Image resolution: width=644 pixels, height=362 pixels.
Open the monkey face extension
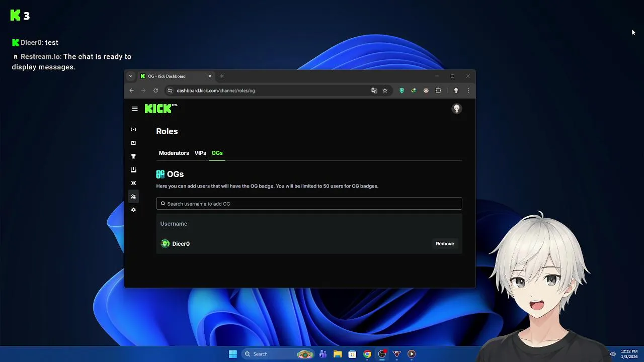[x=426, y=90]
